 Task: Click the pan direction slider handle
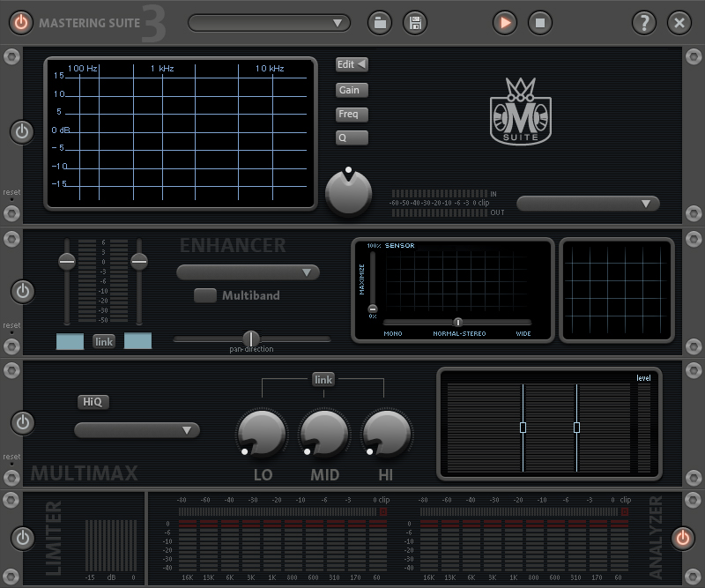[x=251, y=339]
